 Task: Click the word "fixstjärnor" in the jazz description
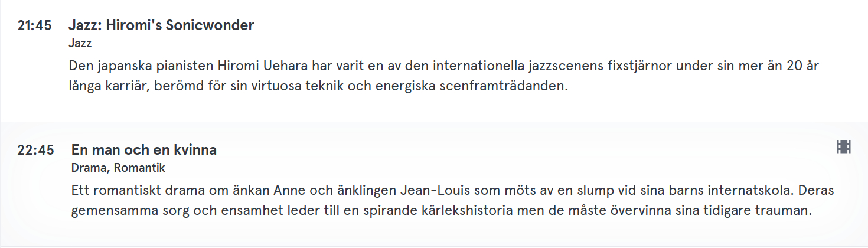tap(639, 65)
